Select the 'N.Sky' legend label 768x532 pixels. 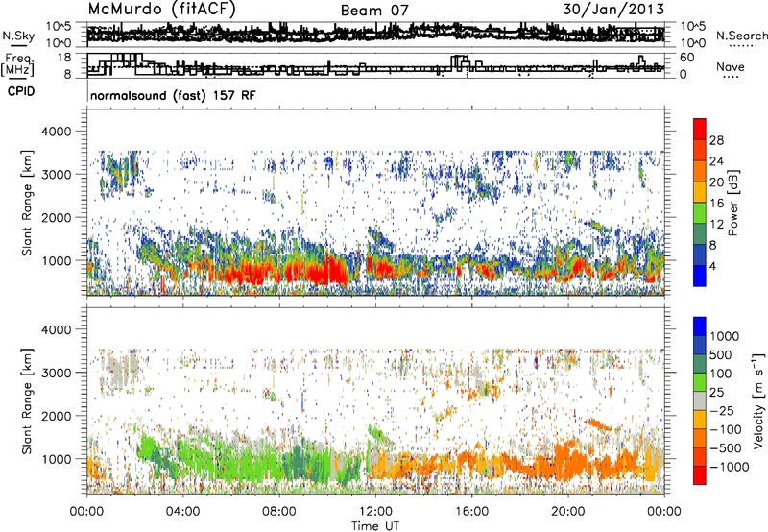(x=18, y=36)
